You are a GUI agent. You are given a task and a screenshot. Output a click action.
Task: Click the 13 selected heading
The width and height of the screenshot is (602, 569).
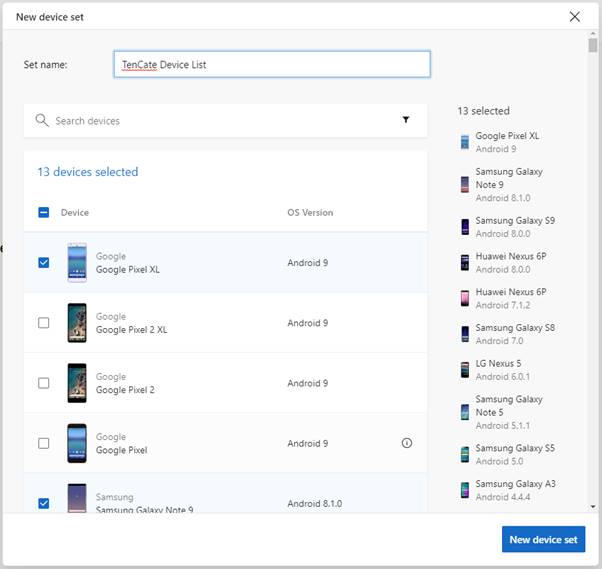(483, 111)
